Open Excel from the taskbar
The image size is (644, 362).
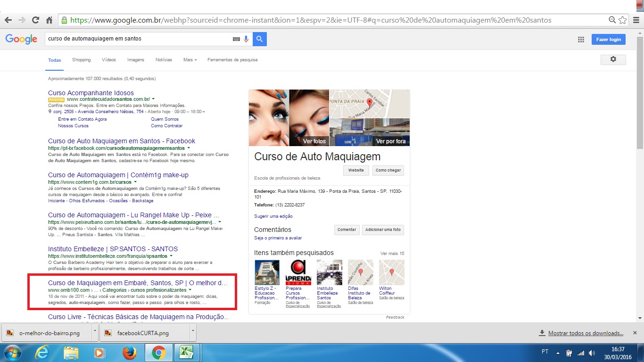coord(187,353)
